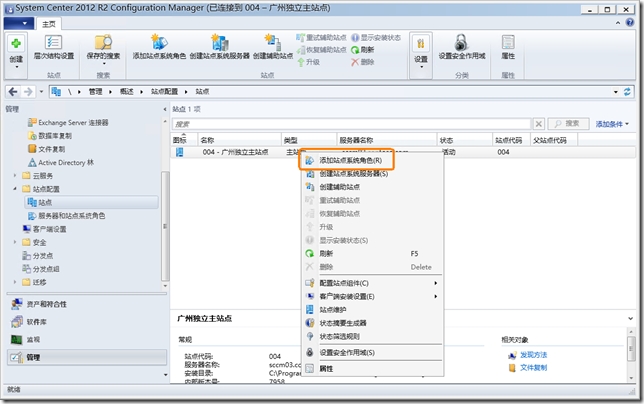Select 分发点组 node in the tree
The height and width of the screenshot is (404, 644).
pyautogui.click(x=41, y=269)
